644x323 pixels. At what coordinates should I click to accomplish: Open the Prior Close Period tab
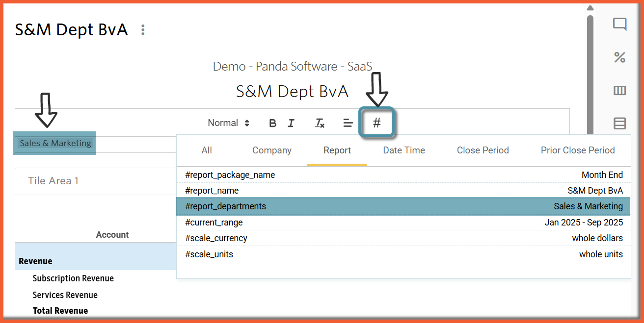tap(578, 150)
